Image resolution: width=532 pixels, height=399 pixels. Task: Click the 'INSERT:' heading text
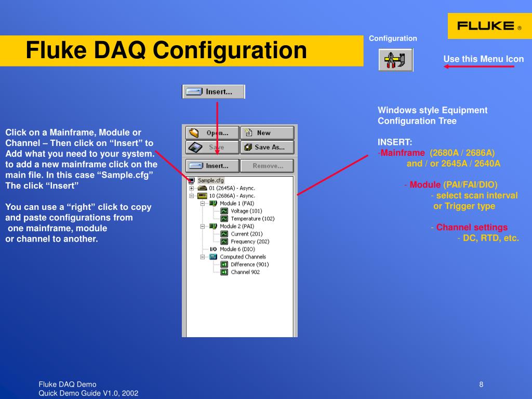pos(395,142)
